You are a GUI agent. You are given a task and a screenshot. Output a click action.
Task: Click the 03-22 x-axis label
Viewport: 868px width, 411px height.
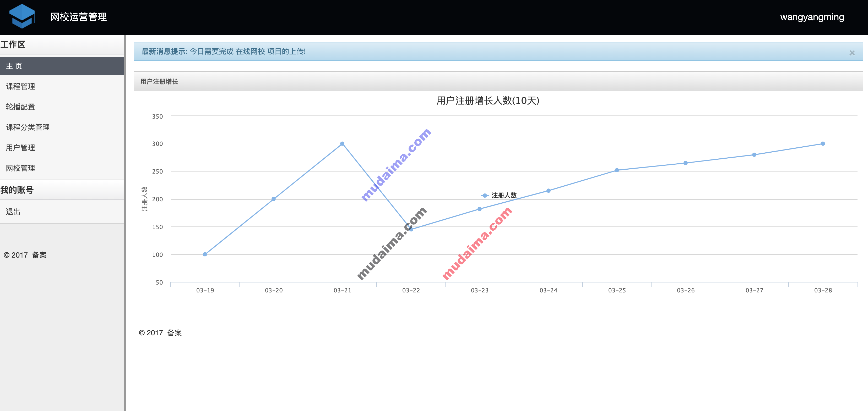point(411,290)
